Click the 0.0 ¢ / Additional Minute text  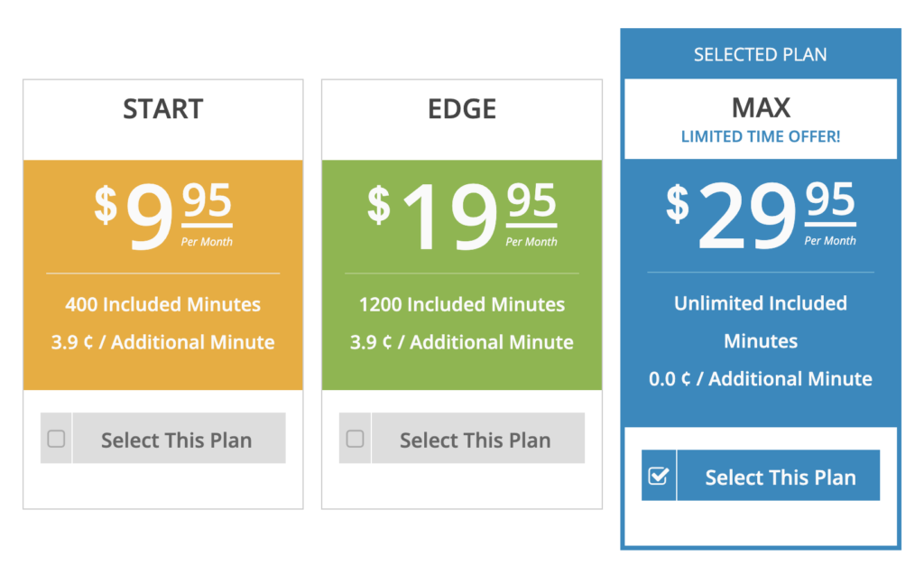click(761, 379)
